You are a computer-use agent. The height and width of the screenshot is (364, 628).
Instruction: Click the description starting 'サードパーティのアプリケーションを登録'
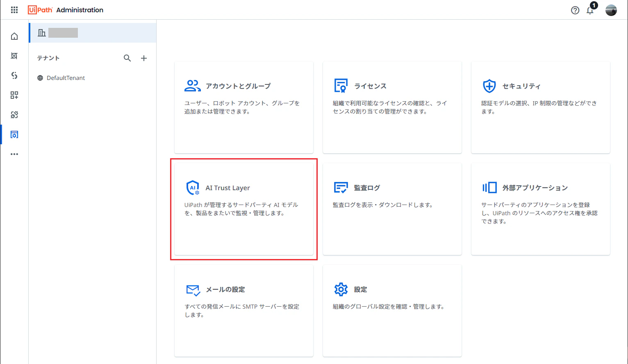[539, 213]
